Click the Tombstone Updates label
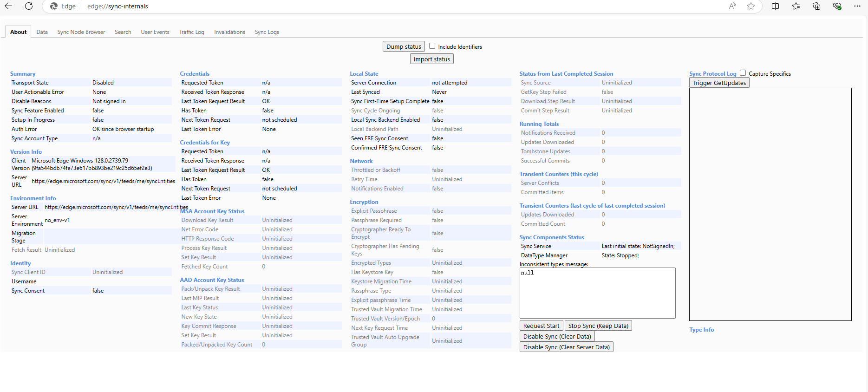 pos(546,151)
